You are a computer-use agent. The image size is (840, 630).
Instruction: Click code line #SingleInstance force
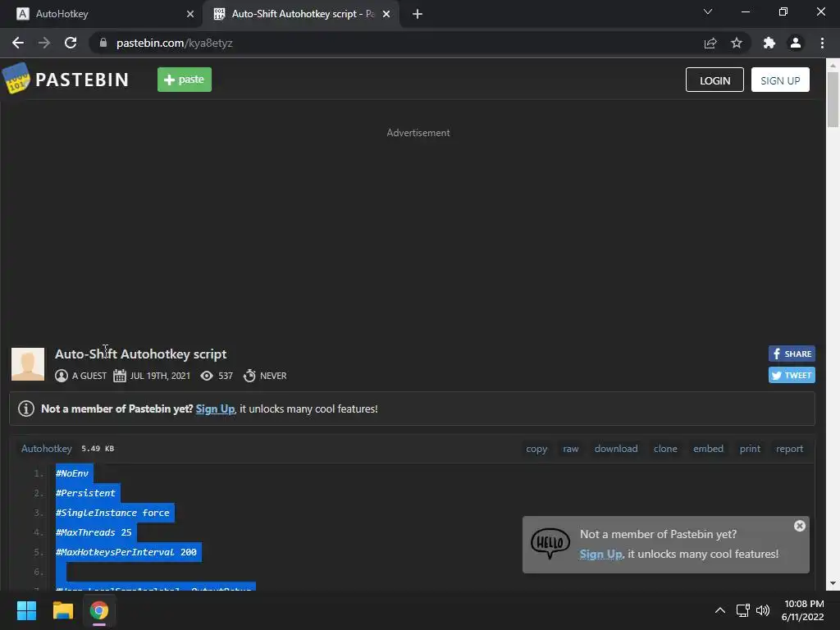pyautogui.click(x=112, y=513)
